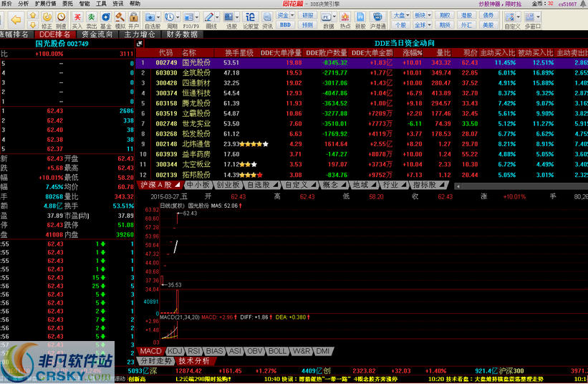The height and width of the screenshot is (384, 588).
Task: Expand the 画线 dropdown arrow
Action: (x=217, y=17)
